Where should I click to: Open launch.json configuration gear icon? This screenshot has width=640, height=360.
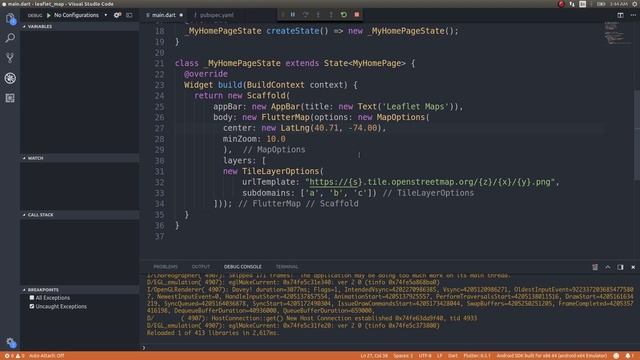point(118,15)
